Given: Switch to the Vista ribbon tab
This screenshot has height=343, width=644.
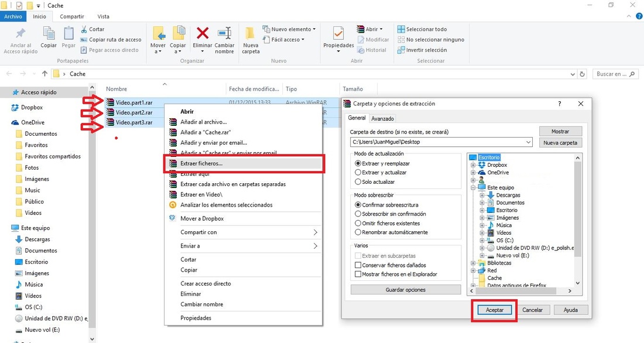Looking at the screenshot, I should [x=104, y=16].
